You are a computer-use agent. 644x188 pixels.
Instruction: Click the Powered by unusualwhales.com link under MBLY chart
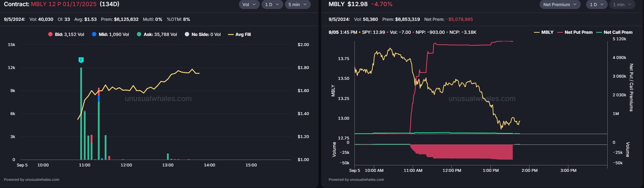coord(356,179)
